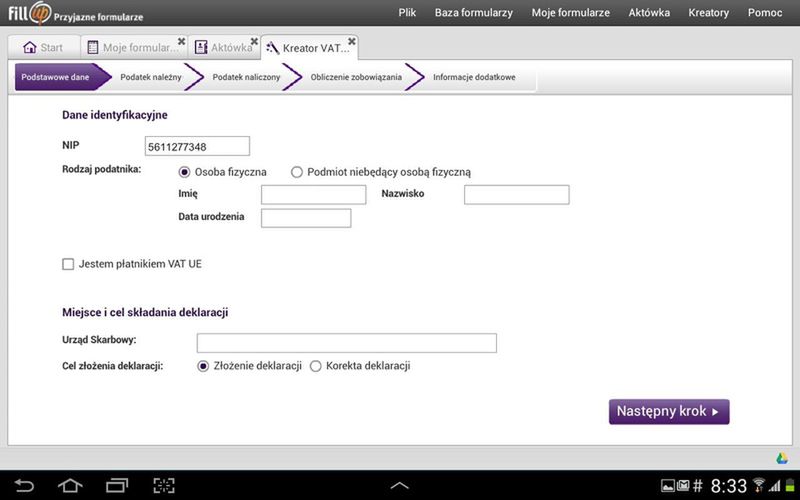
Task: Click the Aktówka tab briefcase icon
Action: [201, 47]
